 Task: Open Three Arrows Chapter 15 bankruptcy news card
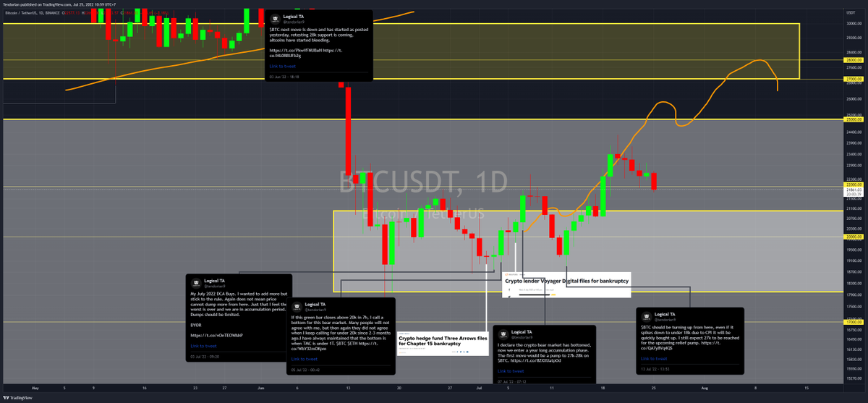(x=443, y=344)
